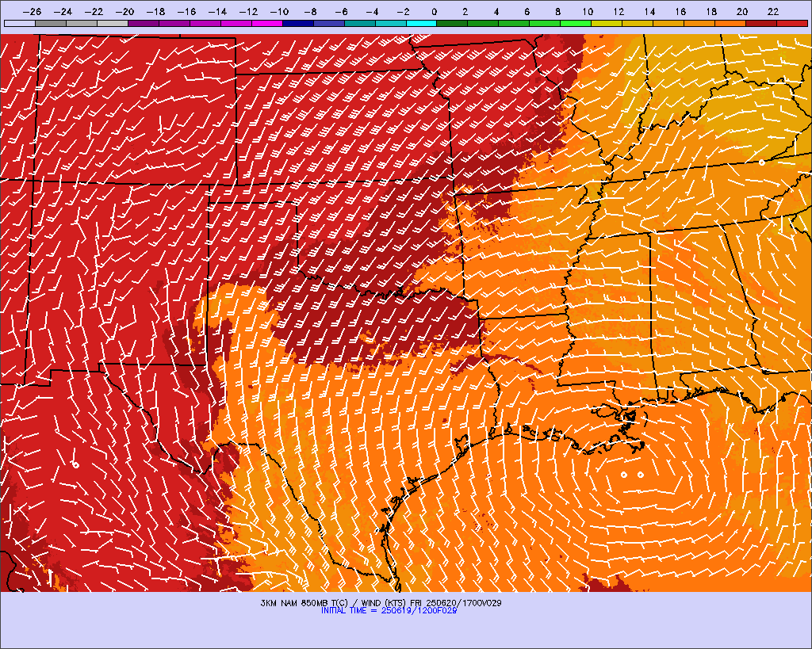812x649 pixels.
Task: Pick the blue swatch between -8 and -6
Action: 329,23
